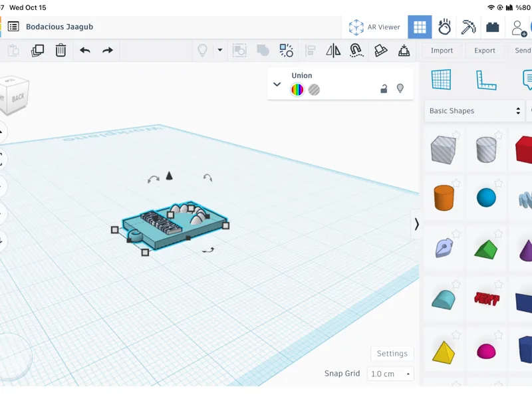The width and height of the screenshot is (532, 399).
Task: Click the Paste clipboard icon
Action: pos(13,51)
